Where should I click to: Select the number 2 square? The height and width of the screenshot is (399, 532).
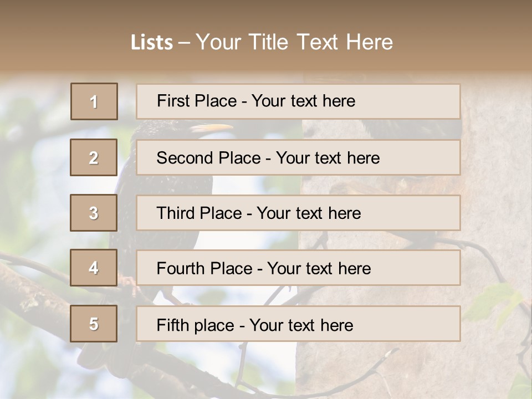94,157
